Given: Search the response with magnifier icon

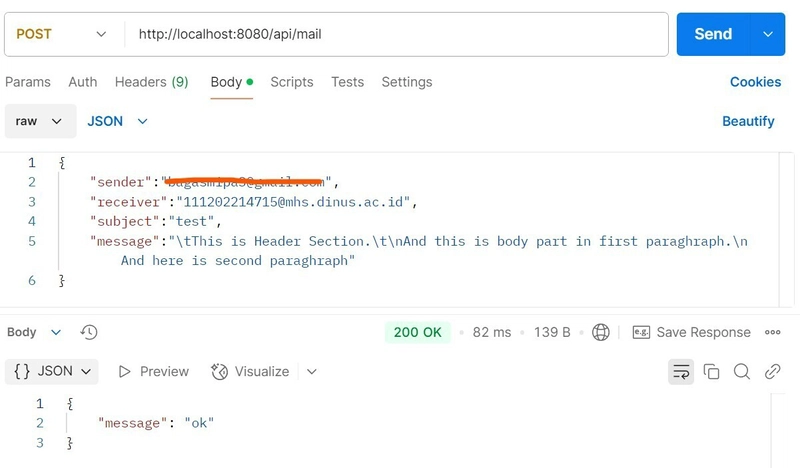Looking at the screenshot, I should (741, 372).
